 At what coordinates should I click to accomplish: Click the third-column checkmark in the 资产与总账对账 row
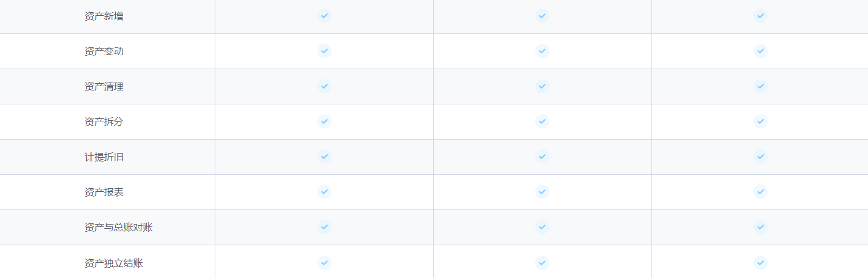tap(761, 227)
